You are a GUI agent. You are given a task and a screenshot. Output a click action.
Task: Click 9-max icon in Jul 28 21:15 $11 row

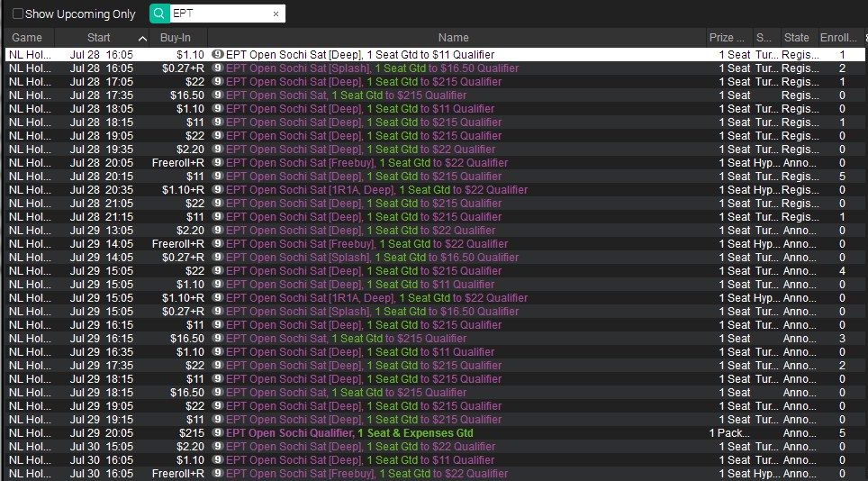tap(218, 216)
